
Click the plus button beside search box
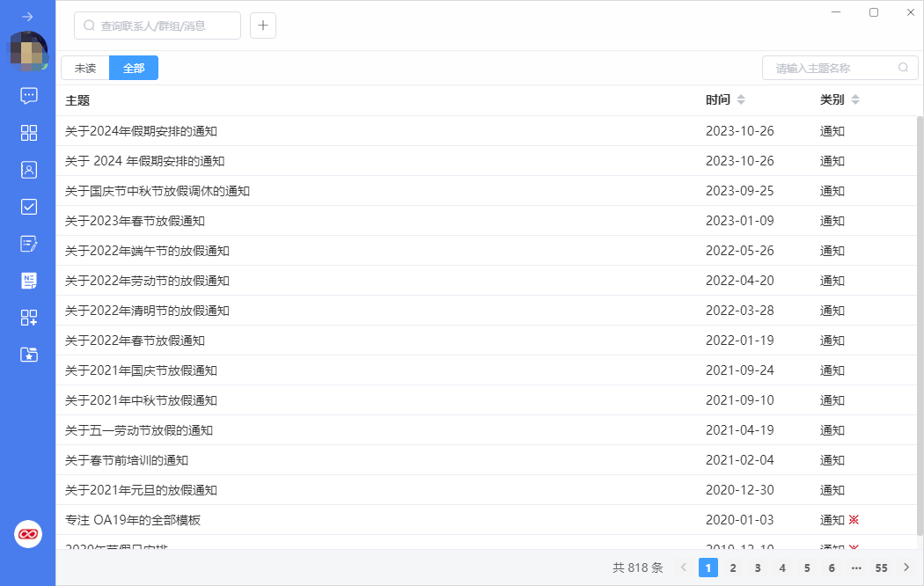(263, 26)
